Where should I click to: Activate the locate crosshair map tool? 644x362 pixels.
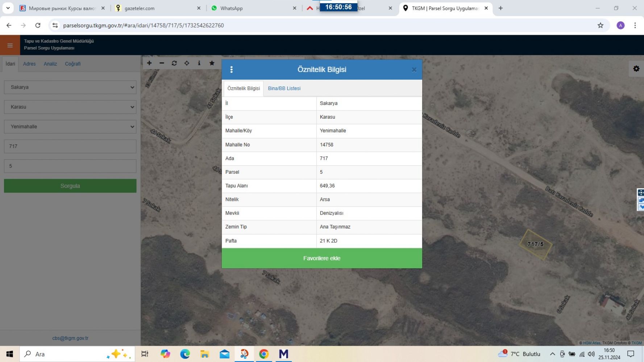coord(187,63)
